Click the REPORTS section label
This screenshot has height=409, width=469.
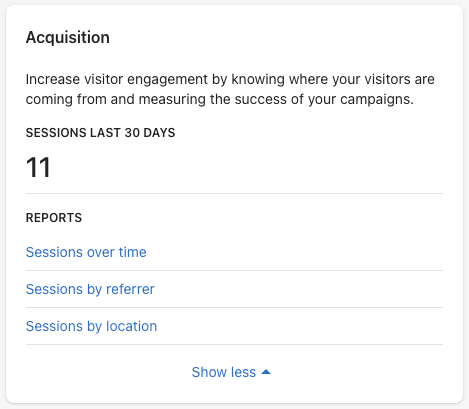54,218
